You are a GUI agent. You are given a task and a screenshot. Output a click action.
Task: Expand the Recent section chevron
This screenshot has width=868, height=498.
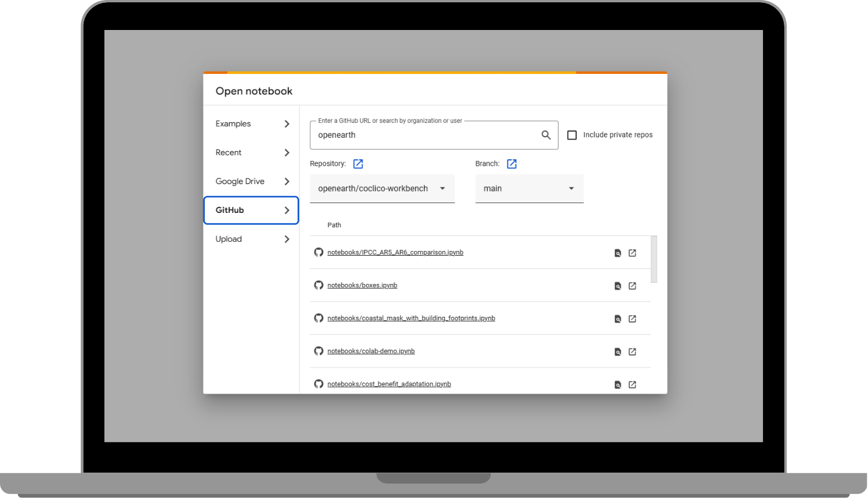point(287,152)
